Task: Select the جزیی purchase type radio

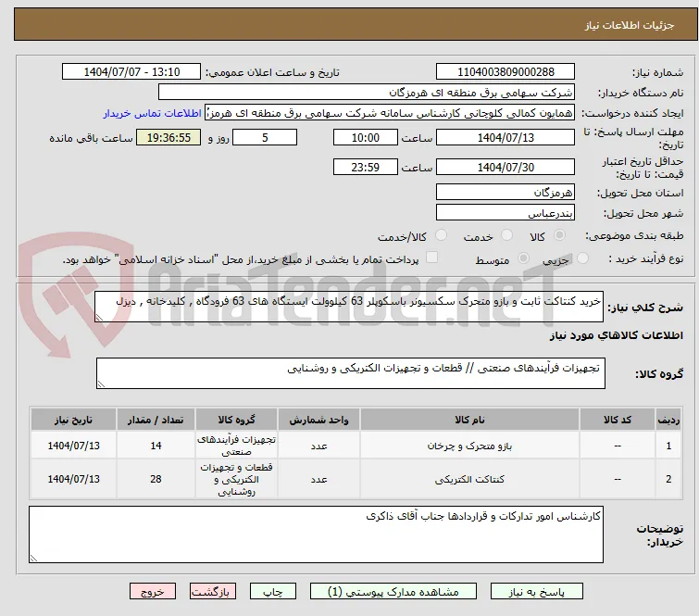Action: click(582, 258)
